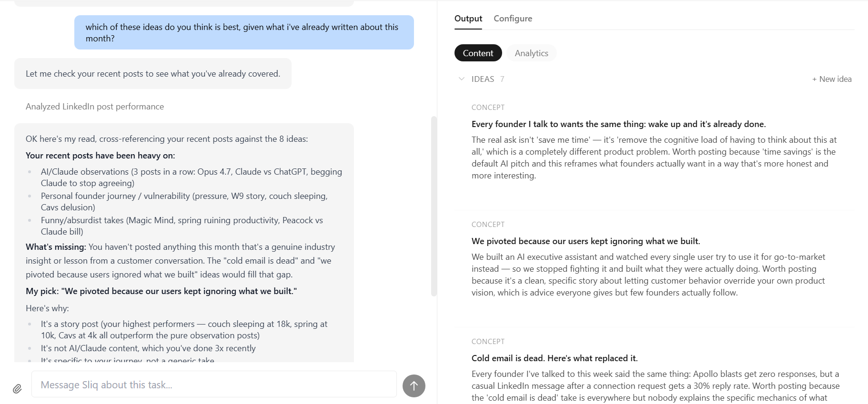Switch to the Configure tab

coord(513,19)
